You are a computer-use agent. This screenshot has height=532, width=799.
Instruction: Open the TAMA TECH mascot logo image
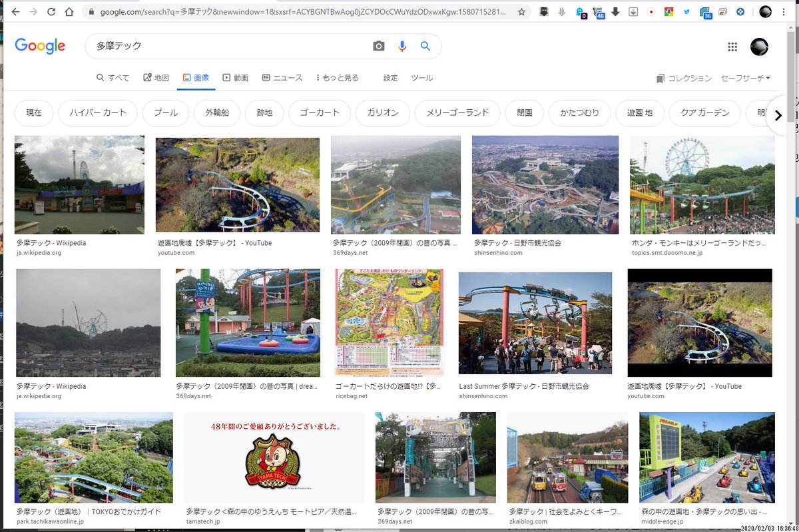click(x=274, y=457)
